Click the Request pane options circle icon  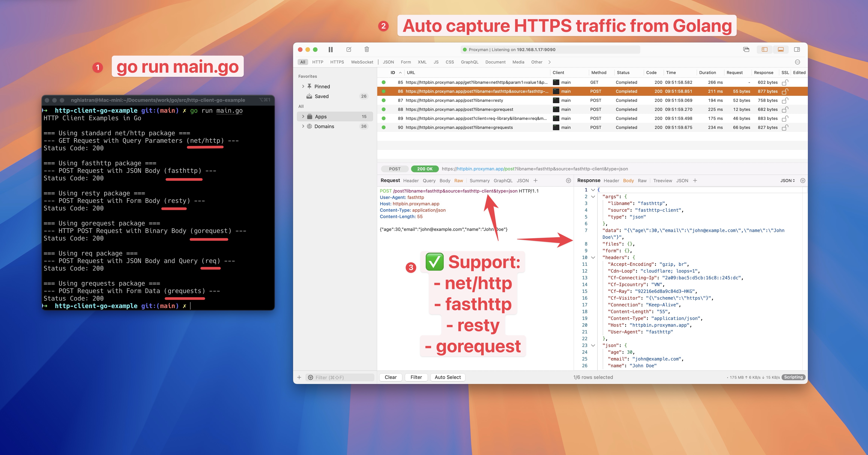569,181
